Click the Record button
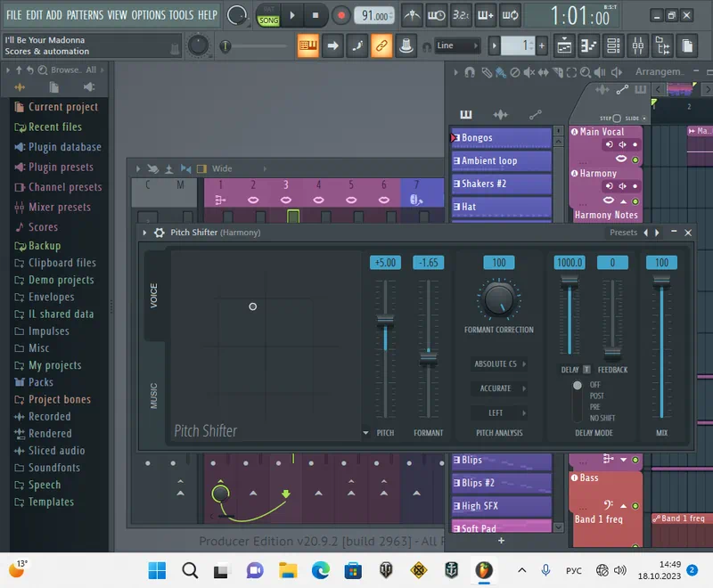Viewport: 713px width, 588px height. pyautogui.click(x=341, y=15)
